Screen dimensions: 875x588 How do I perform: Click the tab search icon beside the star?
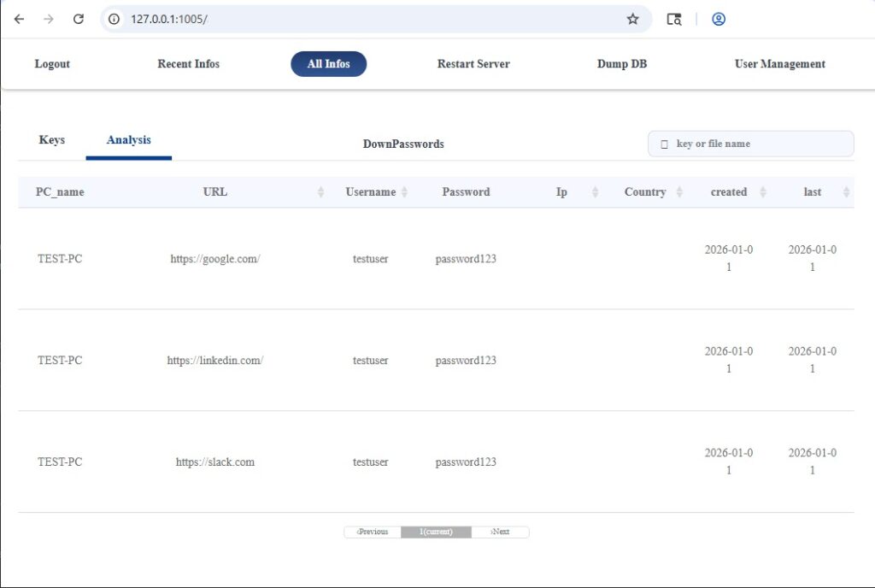[x=674, y=19]
